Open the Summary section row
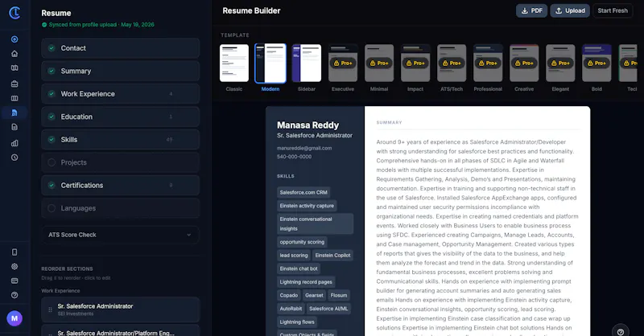This screenshot has width=644, height=336. [x=120, y=71]
